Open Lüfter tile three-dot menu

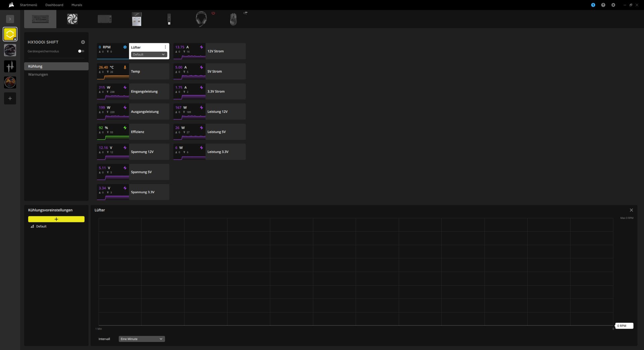(165, 47)
